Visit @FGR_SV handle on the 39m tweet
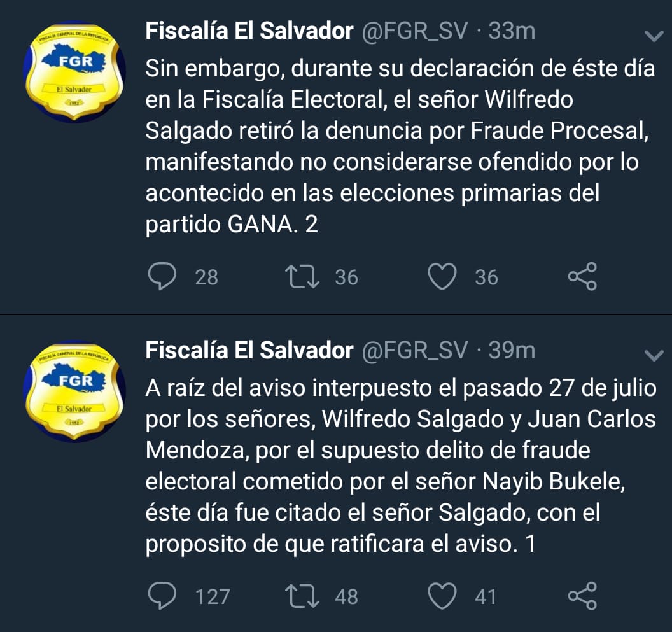Screen dimensions: 672x632 (415, 351)
